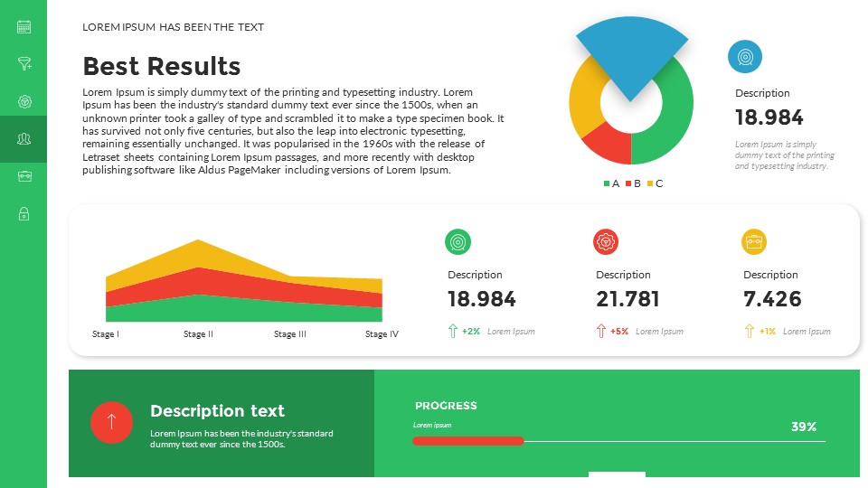Click the Best Results heading
Image resolution: width=868 pixels, height=488 pixels.
pyautogui.click(x=161, y=66)
